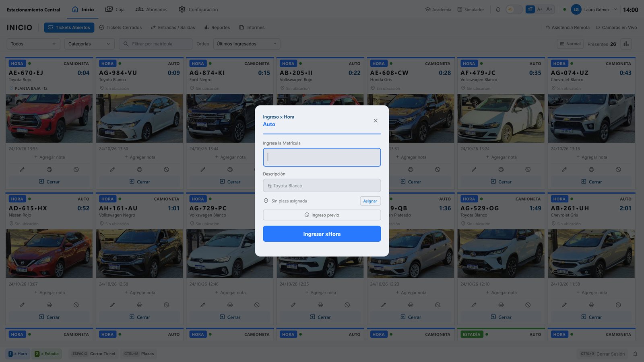
Task: Click the notification bell icon in footer
Action: (x=635, y=354)
